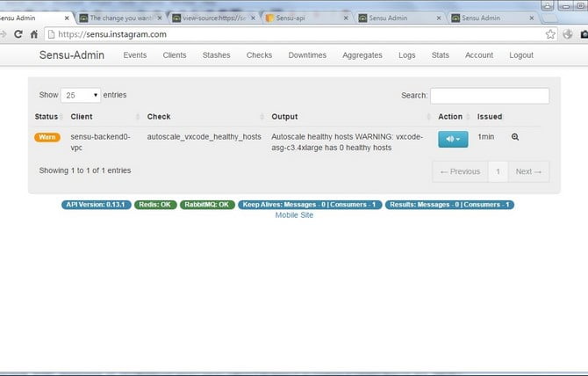This screenshot has height=376, width=588.
Task: Click the bookmark star in the address bar
Action: [x=550, y=34]
